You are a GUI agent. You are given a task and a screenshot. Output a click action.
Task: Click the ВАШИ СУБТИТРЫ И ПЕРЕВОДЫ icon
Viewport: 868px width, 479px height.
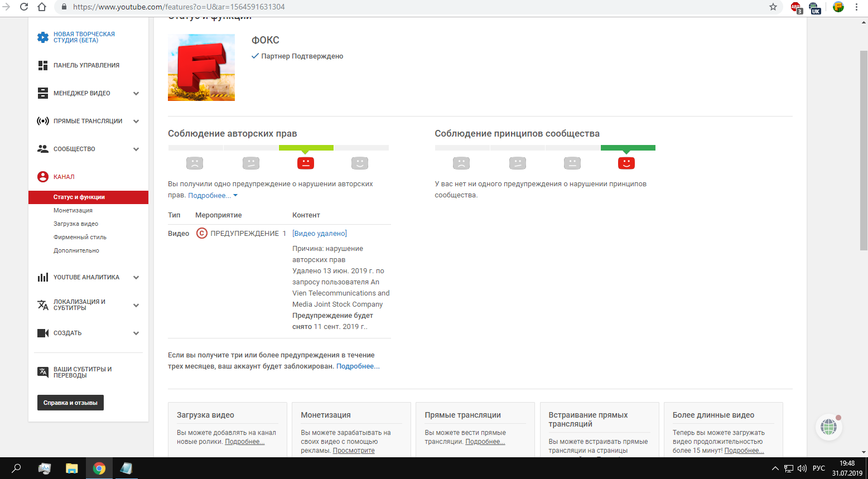(43, 372)
